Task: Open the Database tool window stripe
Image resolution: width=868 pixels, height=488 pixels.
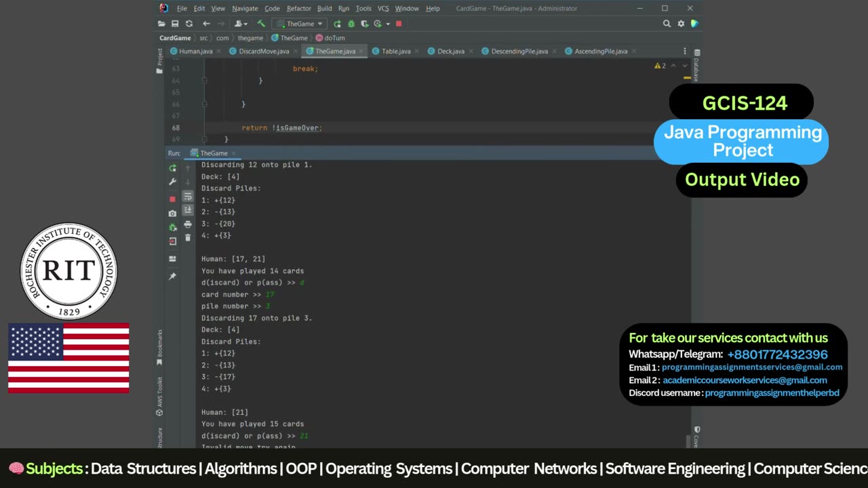Action: coord(696,66)
